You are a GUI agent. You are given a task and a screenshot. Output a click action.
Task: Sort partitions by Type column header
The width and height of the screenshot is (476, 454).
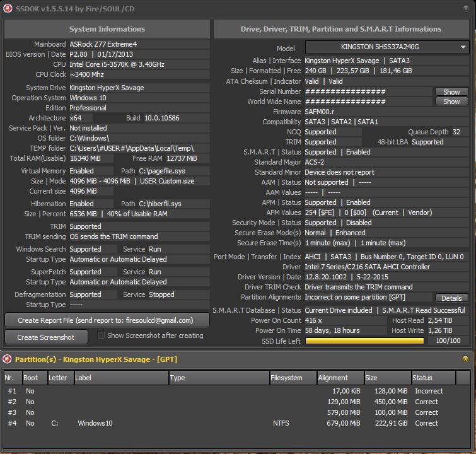pos(219,378)
